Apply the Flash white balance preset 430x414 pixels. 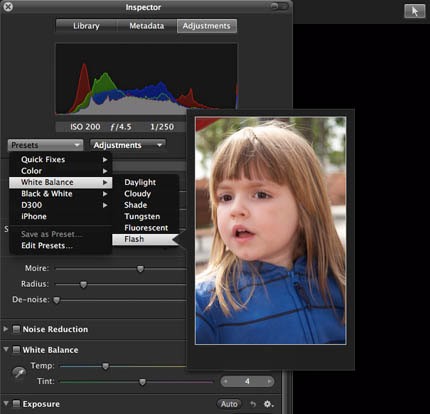tap(146, 239)
